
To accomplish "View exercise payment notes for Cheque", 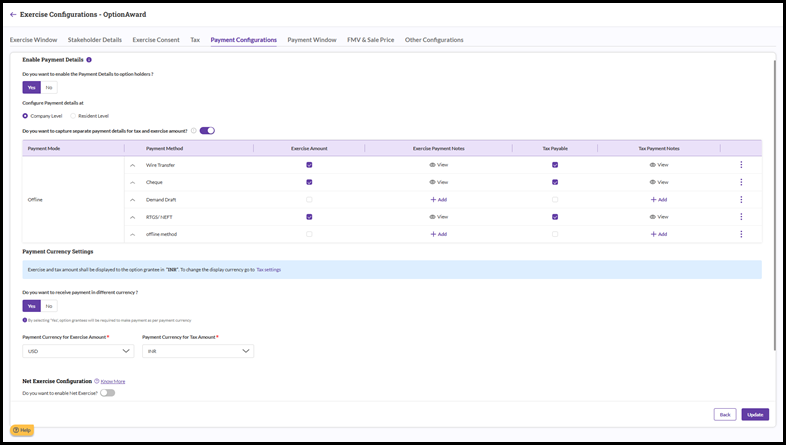I will coord(439,182).
